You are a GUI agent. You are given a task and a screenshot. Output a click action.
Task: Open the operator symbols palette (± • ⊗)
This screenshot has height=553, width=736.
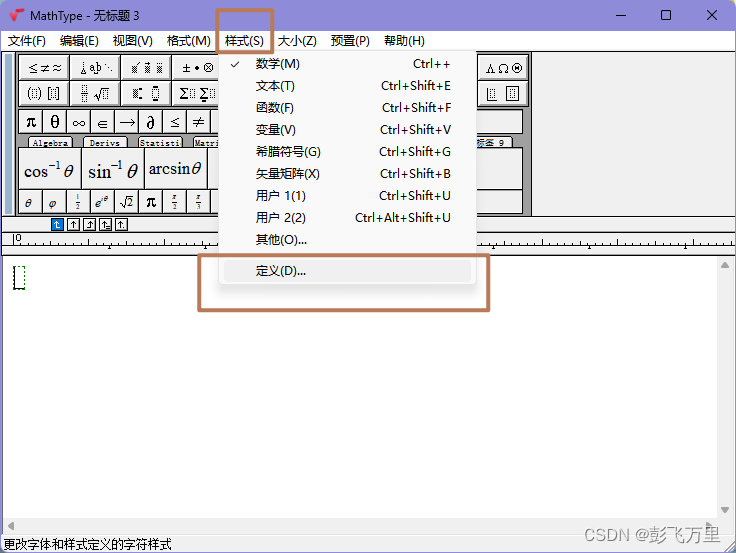196,68
